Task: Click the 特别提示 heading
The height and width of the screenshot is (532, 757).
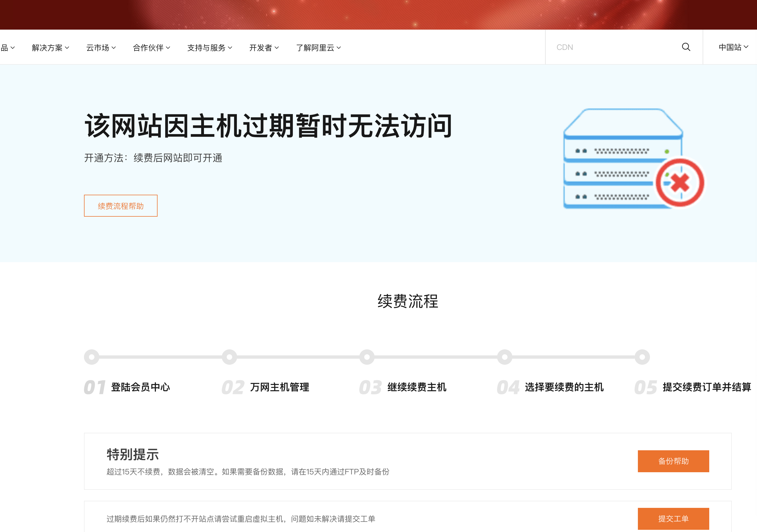Action: click(x=133, y=455)
